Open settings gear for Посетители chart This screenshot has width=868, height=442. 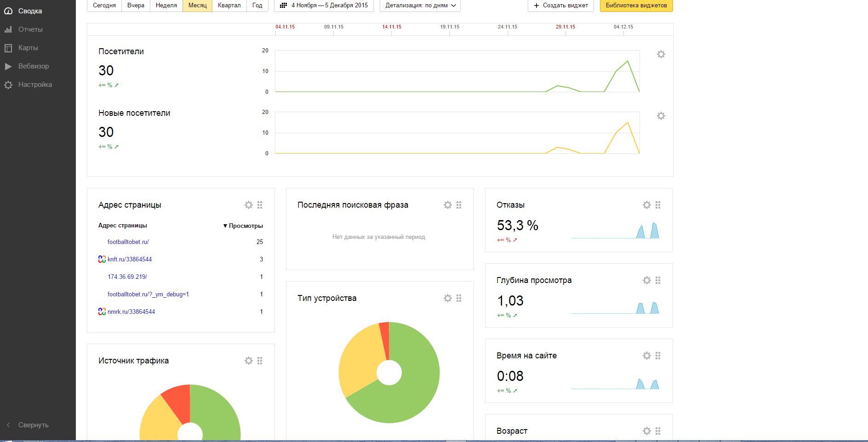click(x=661, y=54)
